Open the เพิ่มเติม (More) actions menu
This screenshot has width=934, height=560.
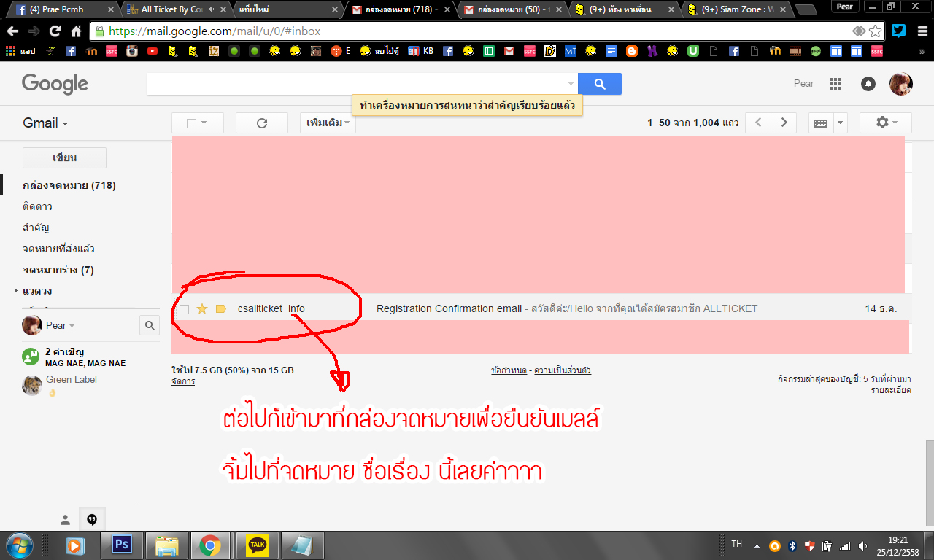[328, 123]
